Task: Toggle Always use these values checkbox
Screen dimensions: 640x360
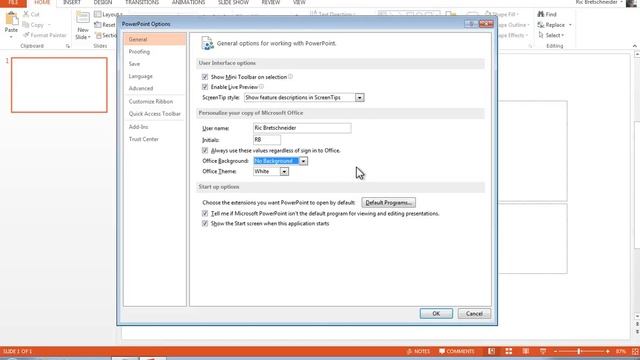Action: [x=205, y=151]
